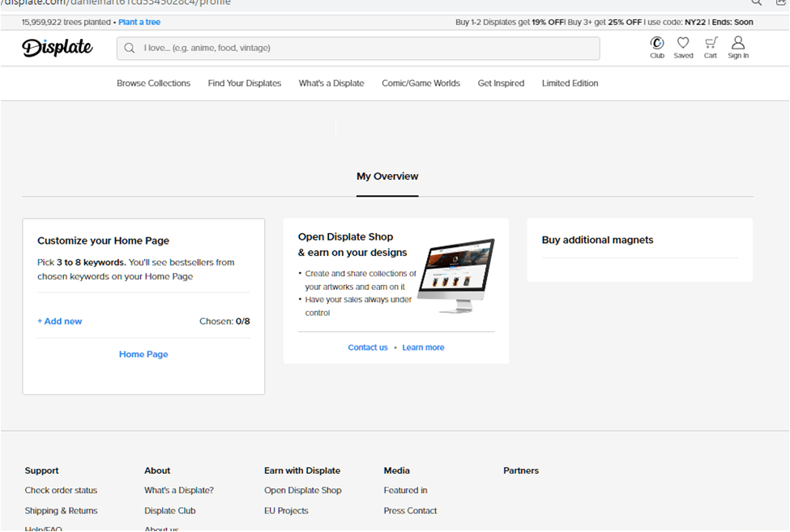This screenshot has width=790, height=532.
Task: Click '15,959,922 trees planted' text
Action: [x=66, y=22]
